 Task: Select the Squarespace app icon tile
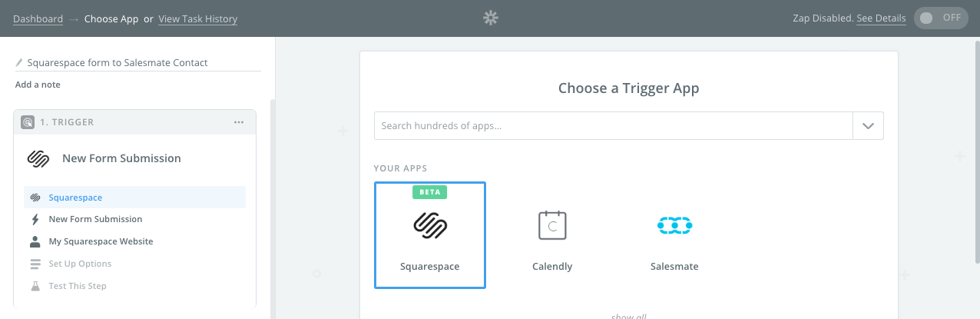point(429,234)
